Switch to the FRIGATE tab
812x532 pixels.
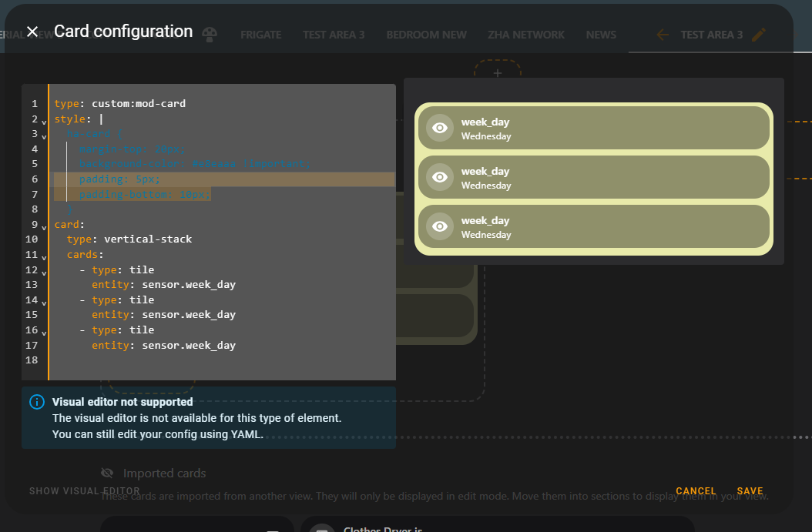260,34
